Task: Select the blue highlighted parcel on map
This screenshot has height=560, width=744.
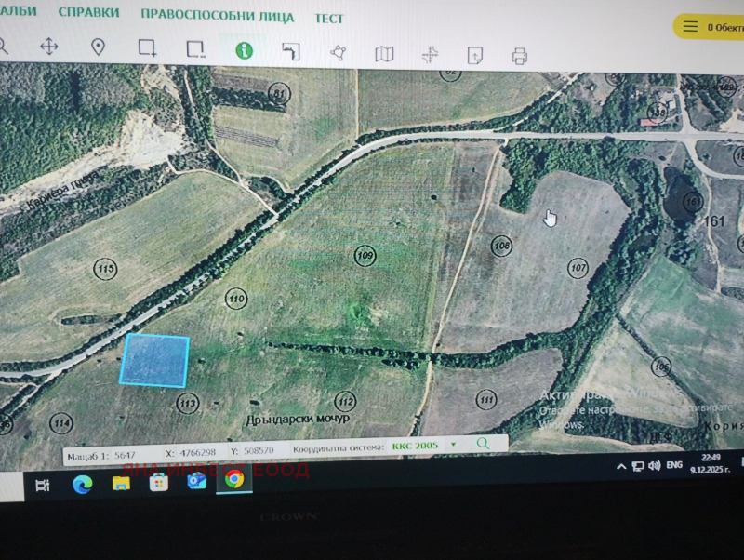Action: (x=155, y=360)
